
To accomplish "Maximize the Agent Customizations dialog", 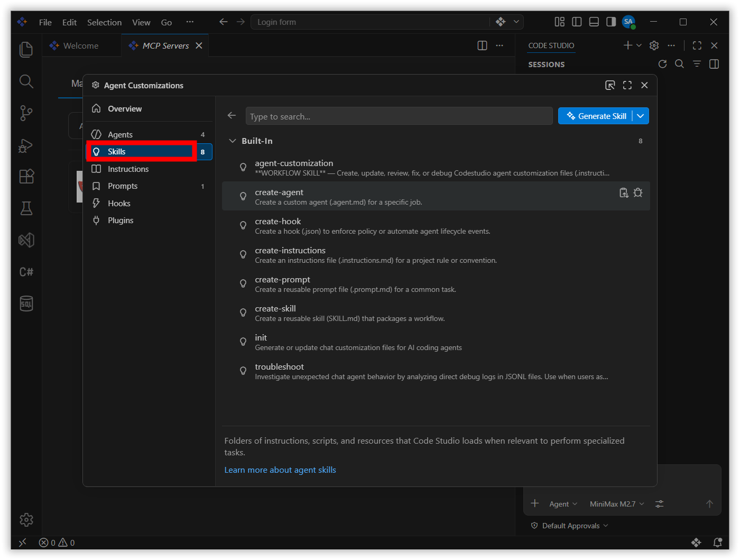I will [627, 85].
